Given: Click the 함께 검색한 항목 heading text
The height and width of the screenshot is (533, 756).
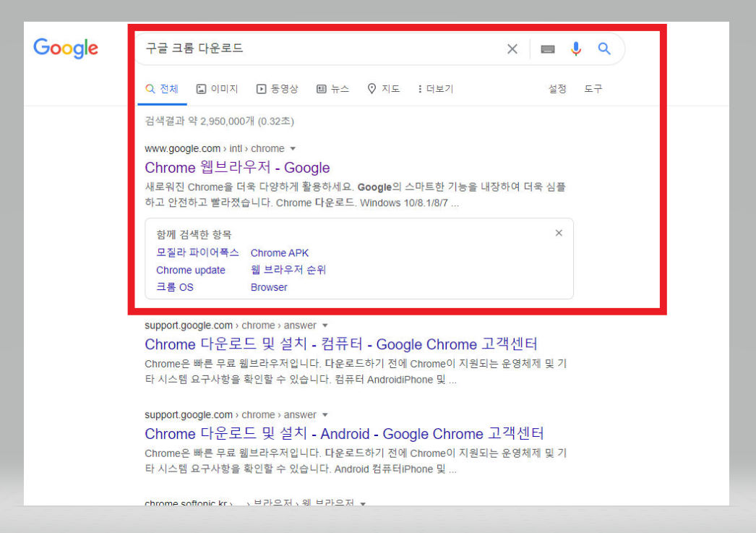Looking at the screenshot, I should (x=194, y=235).
